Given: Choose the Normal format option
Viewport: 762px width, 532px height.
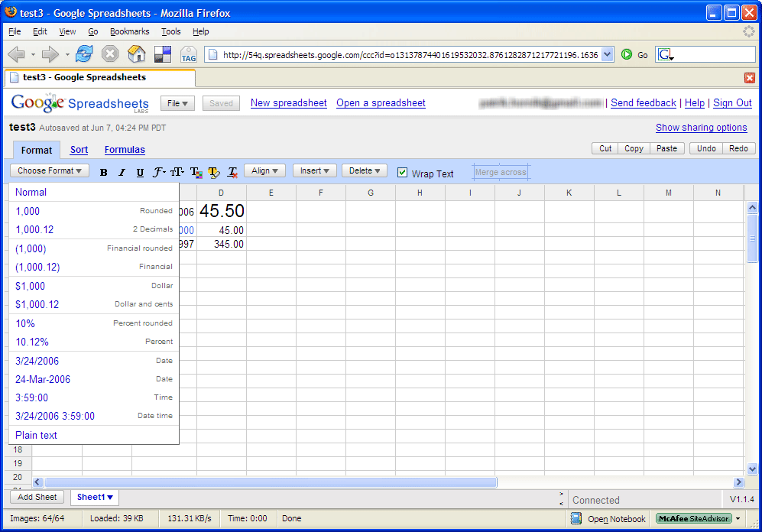Looking at the screenshot, I should [x=94, y=192].
